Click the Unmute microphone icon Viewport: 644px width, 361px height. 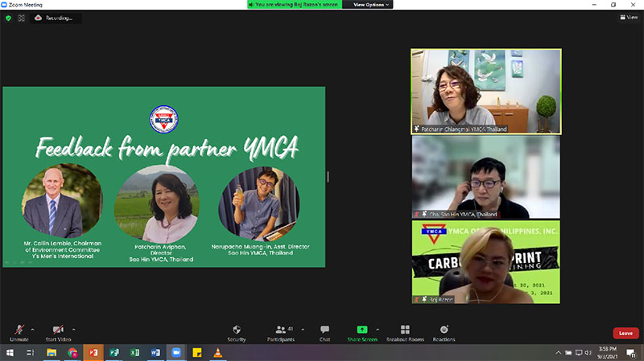click(19, 330)
